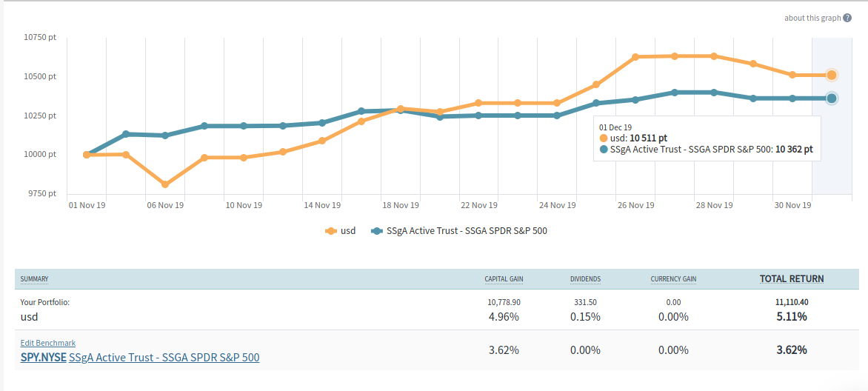868x391 pixels.
Task: Select the highlighted teal benchmark point on 01 Dec
Action: pos(832,98)
